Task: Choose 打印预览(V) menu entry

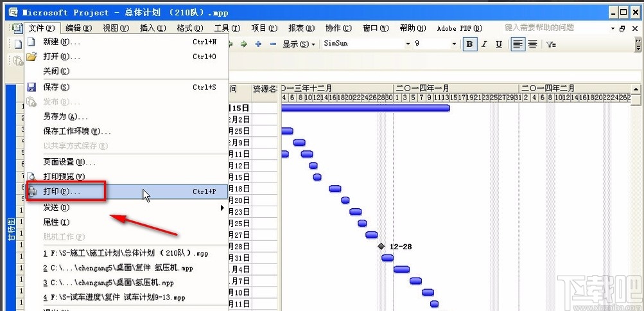Action: (x=126, y=176)
